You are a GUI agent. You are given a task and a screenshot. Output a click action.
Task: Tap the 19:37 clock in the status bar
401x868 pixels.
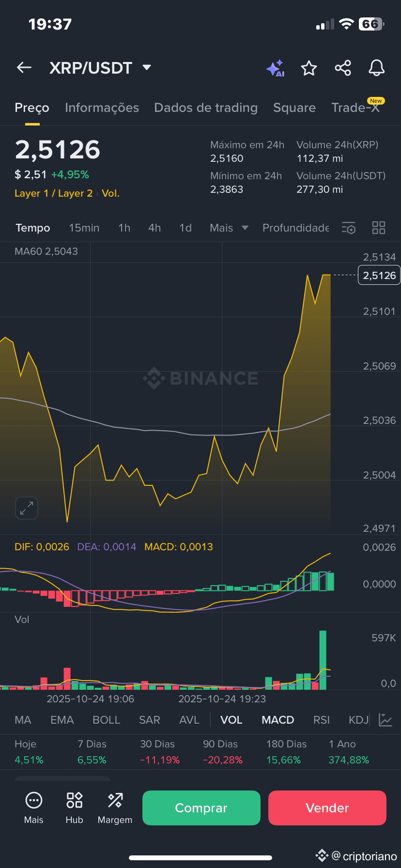click(x=50, y=24)
